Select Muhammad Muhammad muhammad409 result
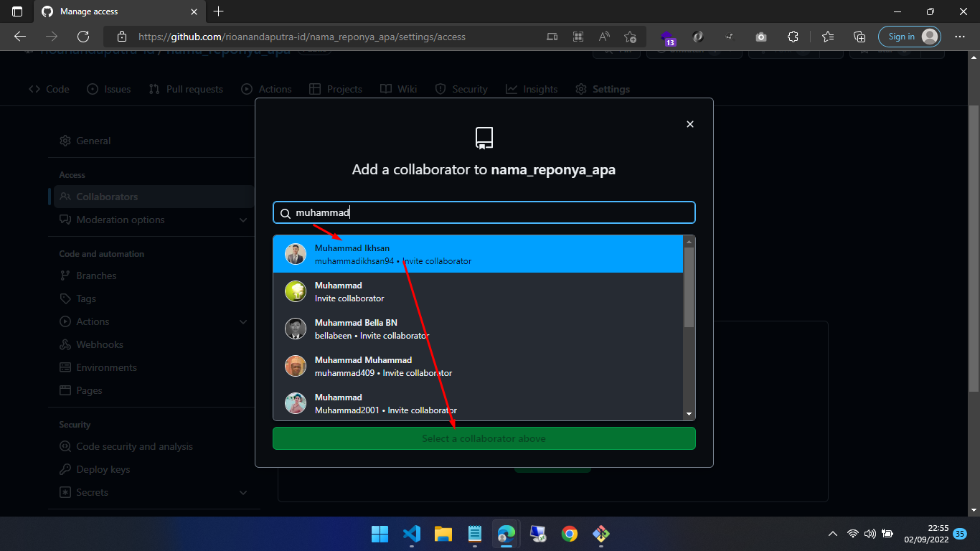This screenshot has height=551, width=980. [x=478, y=366]
